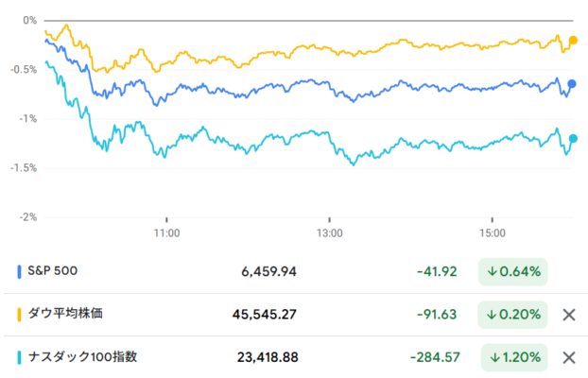The width and height of the screenshot is (588, 378).
Task: Click the Dow price 45,545.27
Action: tap(265, 315)
